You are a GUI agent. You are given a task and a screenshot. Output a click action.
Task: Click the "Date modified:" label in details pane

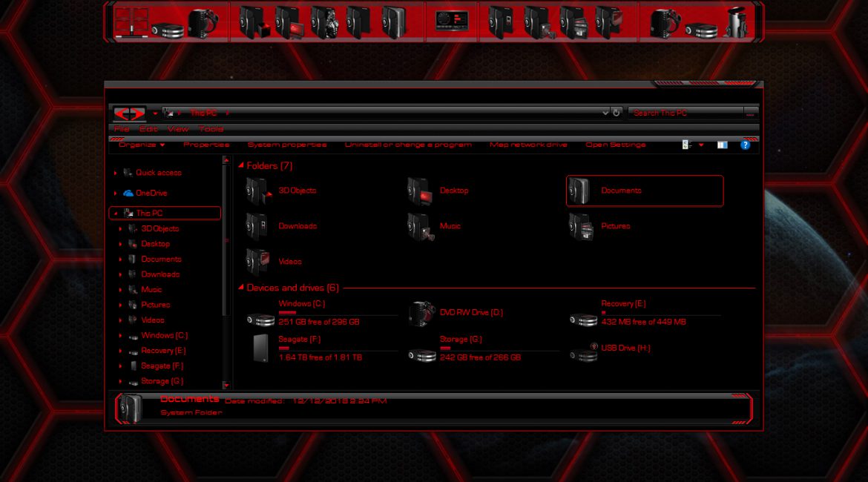click(x=254, y=401)
